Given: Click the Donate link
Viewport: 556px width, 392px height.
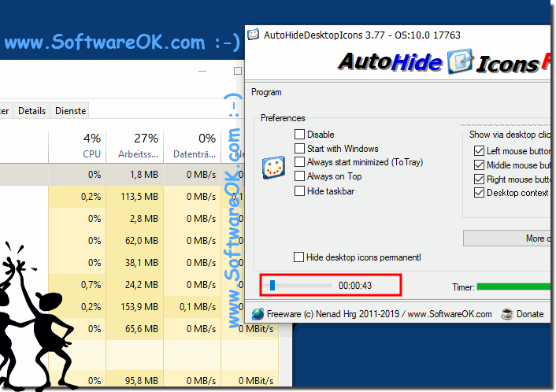Looking at the screenshot, I should pos(530,314).
